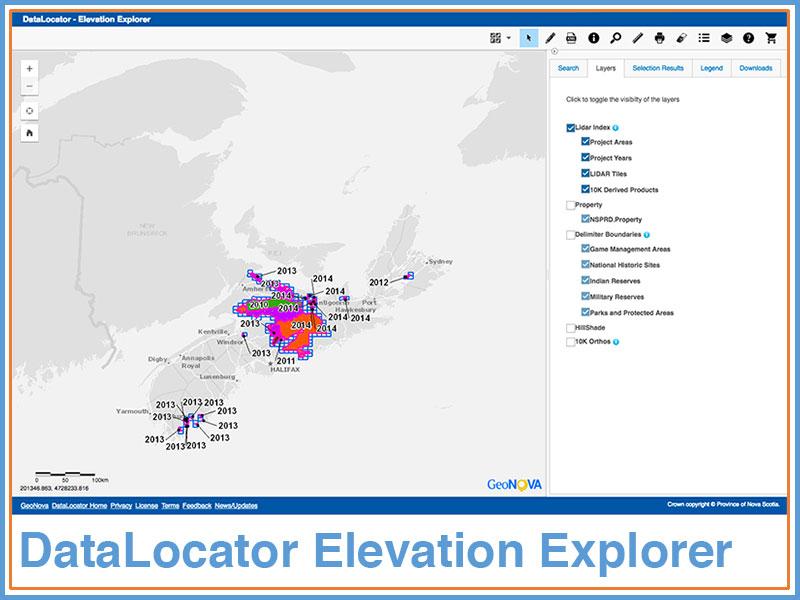Switch to the Search tab
This screenshot has width=800, height=600.
click(568, 68)
